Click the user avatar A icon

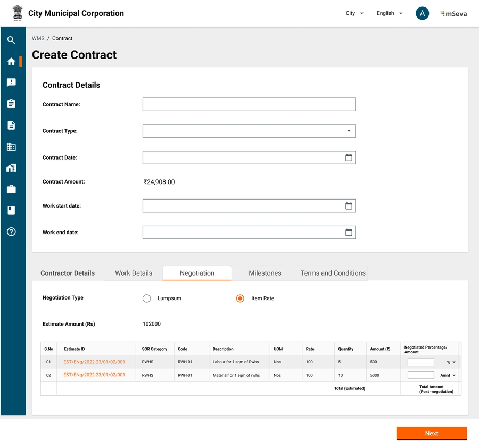point(422,13)
